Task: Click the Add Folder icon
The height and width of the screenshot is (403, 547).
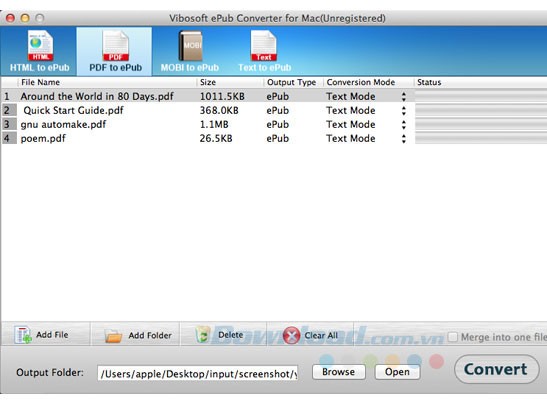Action: pyautogui.click(x=113, y=336)
